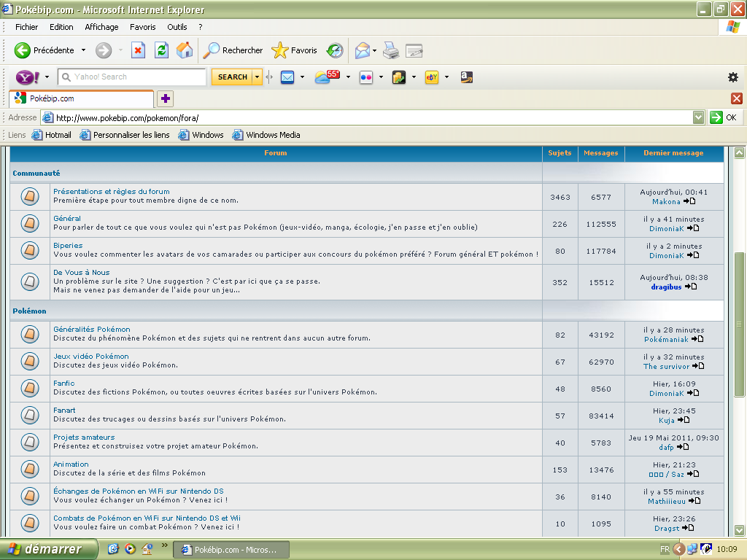Screen dimensions: 747x560
Task: Click the eBay toolbar icon
Action: [432, 77]
